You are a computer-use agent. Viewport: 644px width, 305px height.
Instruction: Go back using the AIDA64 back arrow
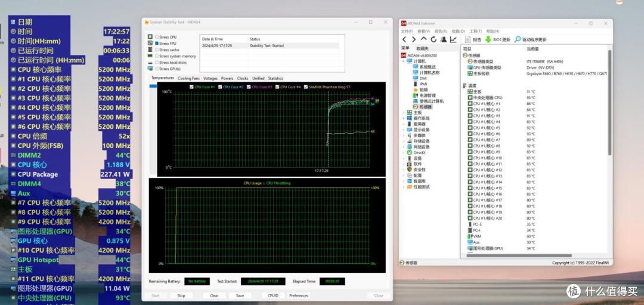[404, 39]
